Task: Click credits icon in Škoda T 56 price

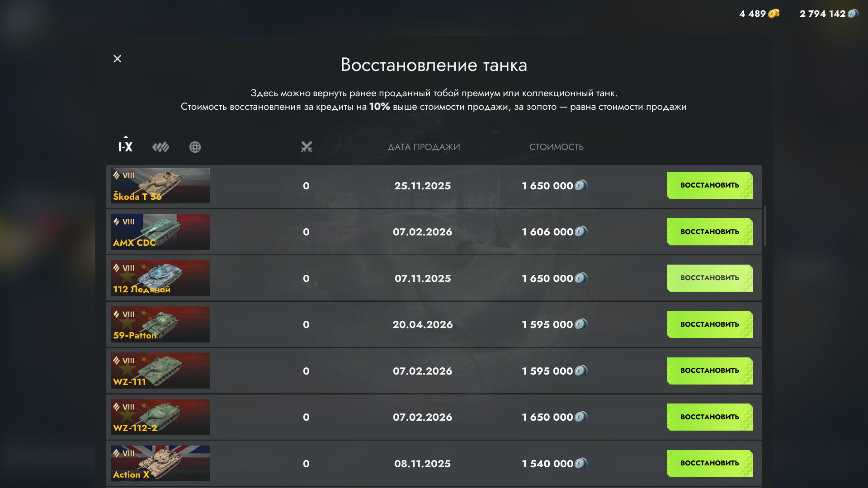Action: pyautogui.click(x=581, y=185)
